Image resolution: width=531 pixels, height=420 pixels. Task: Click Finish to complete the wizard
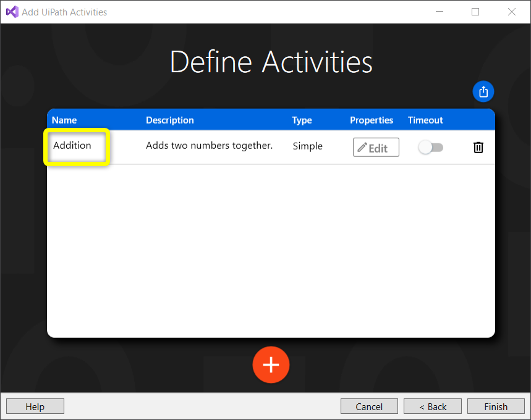[496, 406]
